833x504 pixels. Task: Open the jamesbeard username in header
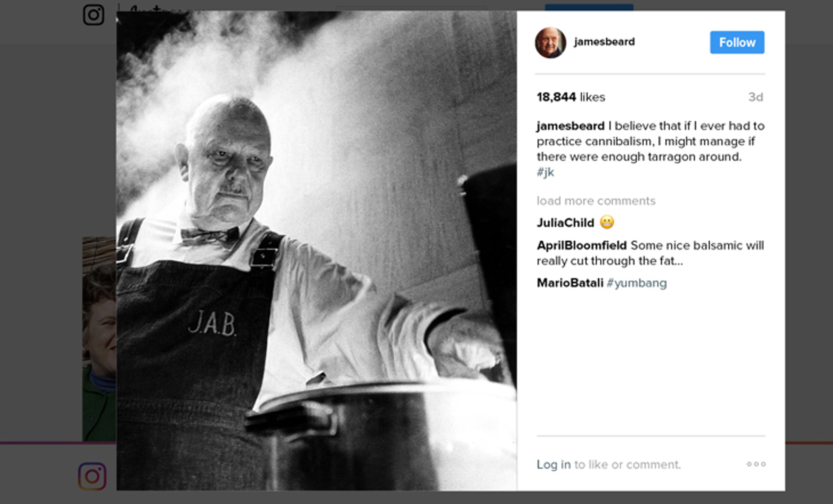(604, 42)
